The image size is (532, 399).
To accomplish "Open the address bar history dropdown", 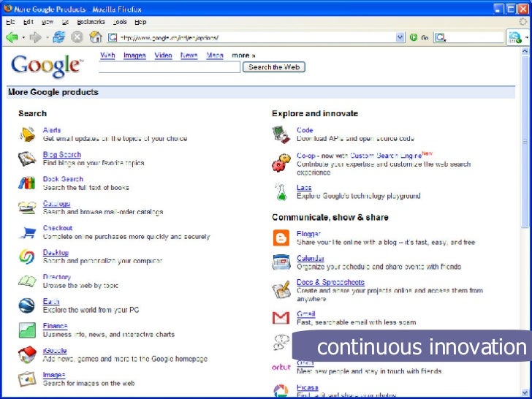I will tap(400, 37).
